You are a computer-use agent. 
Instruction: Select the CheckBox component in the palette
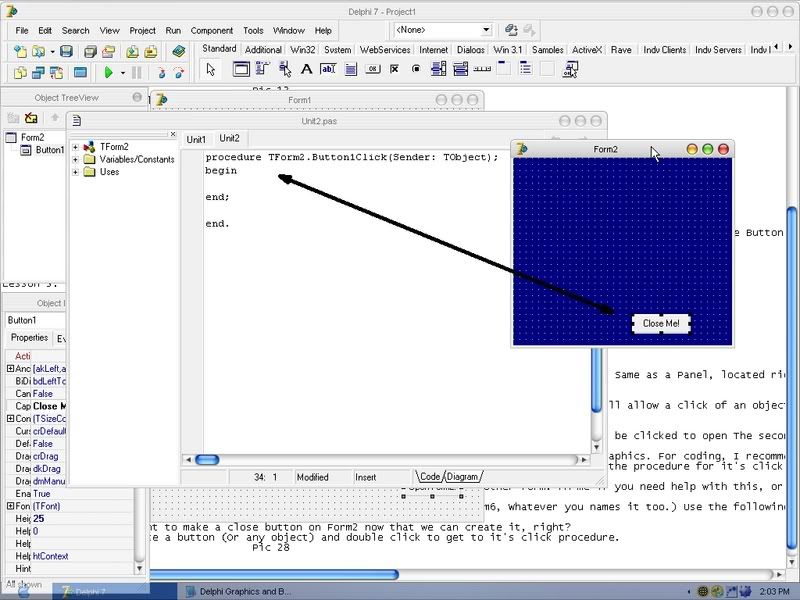point(394,69)
